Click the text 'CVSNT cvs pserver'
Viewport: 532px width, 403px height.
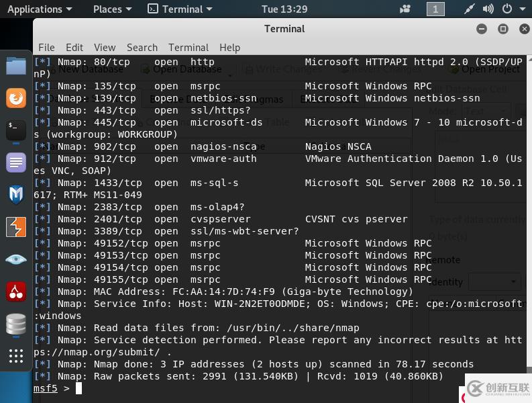point(356,219)
